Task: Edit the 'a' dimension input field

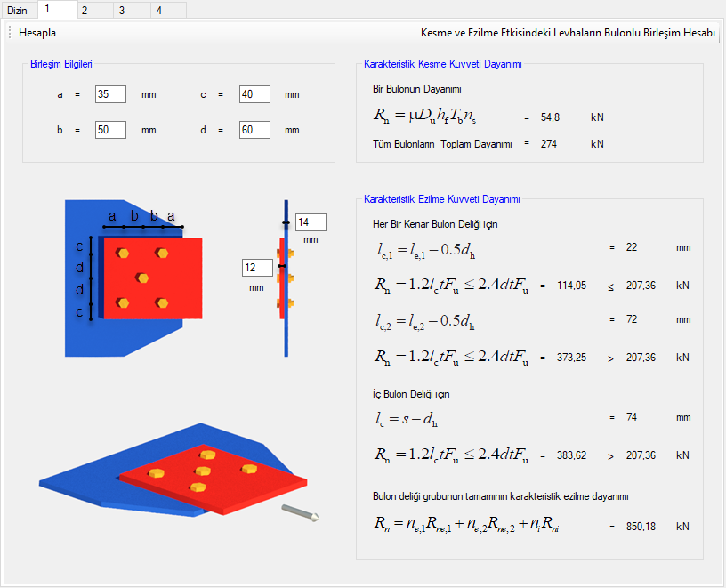Action: pos(110,94)
